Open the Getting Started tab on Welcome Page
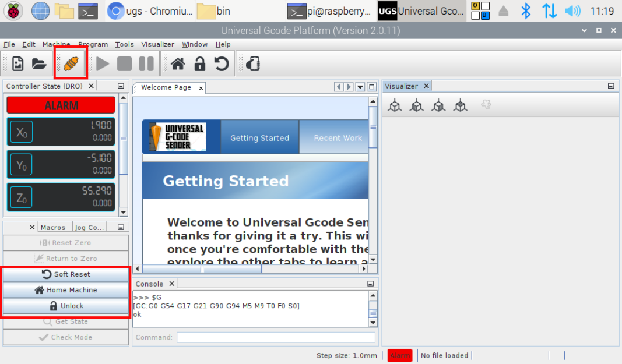622x364 pixels. click(x=259, y=138)
